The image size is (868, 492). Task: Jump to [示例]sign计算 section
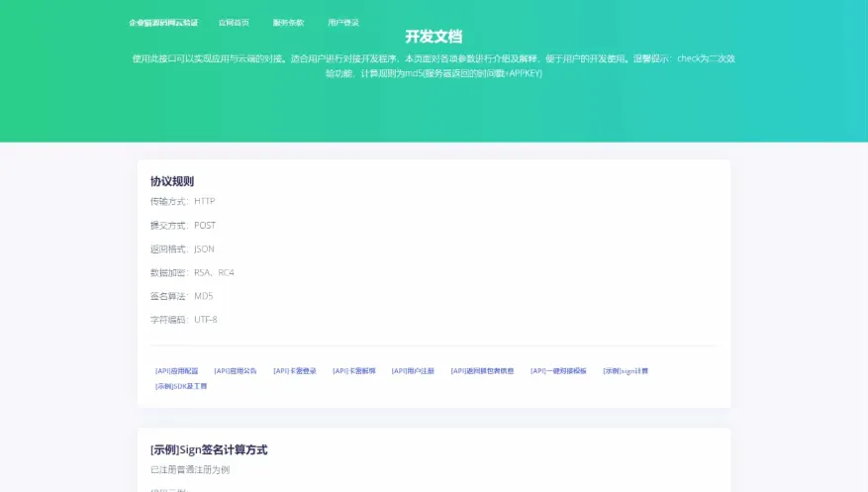pyautogui.click(x=626, y=371)
